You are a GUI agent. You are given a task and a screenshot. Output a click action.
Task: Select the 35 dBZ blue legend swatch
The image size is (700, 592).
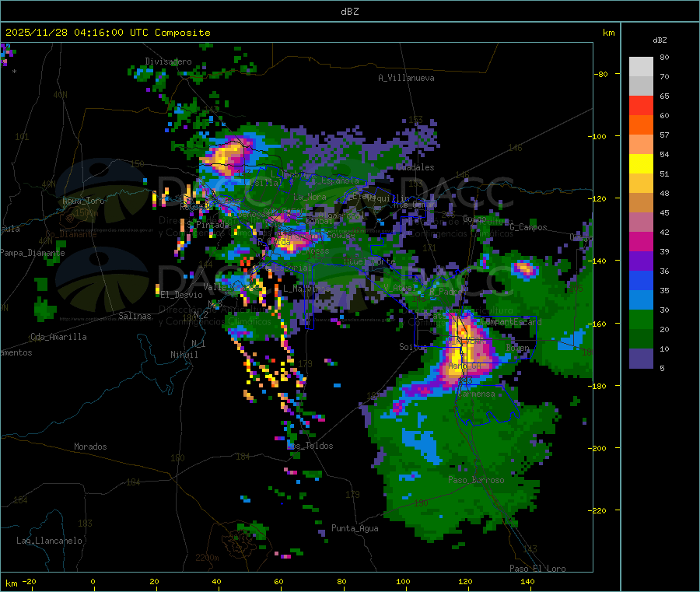click(641, 280)
